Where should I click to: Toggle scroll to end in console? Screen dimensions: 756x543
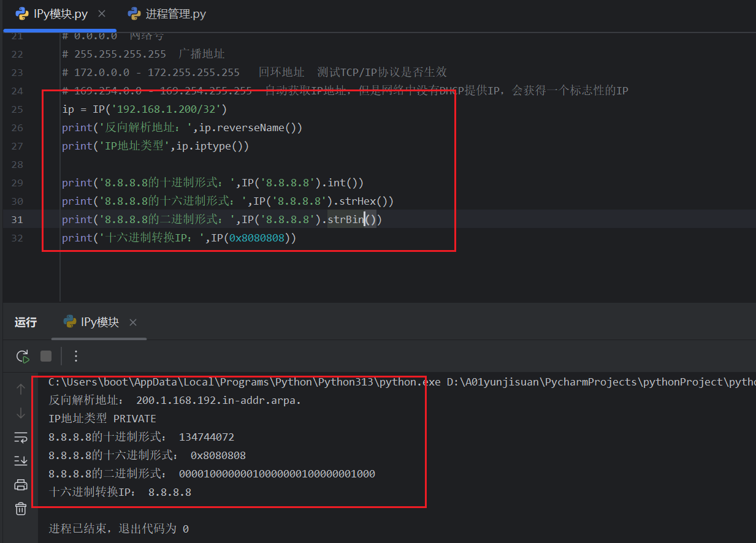[20, 460]
